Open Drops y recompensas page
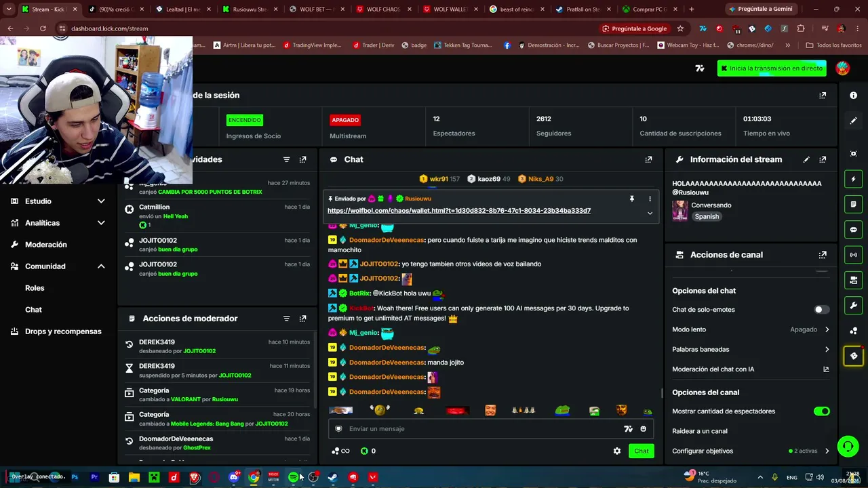Viewport: 868px width, 488px height. tap(63, 331)
